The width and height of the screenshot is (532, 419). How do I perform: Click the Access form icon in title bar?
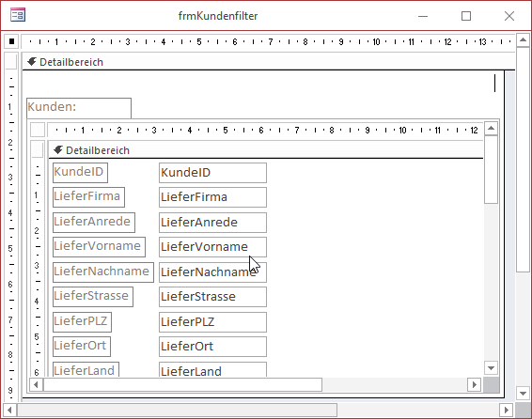(18, 15)
